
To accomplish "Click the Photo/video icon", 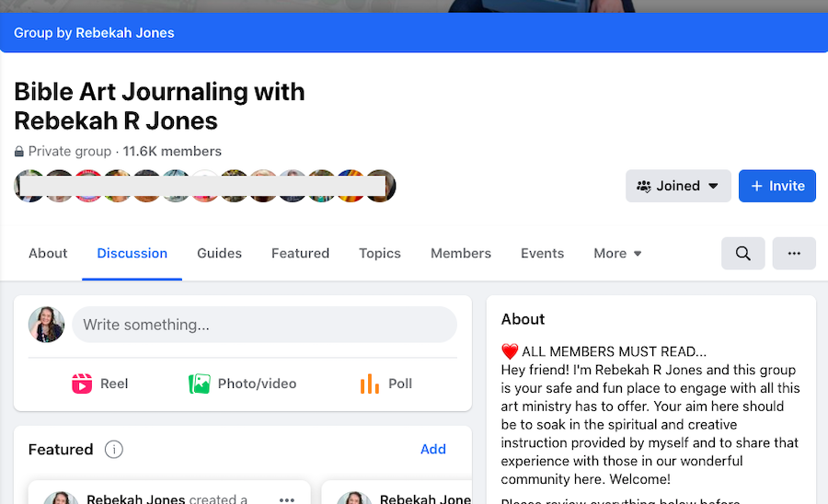I will [x=199, y=384].
